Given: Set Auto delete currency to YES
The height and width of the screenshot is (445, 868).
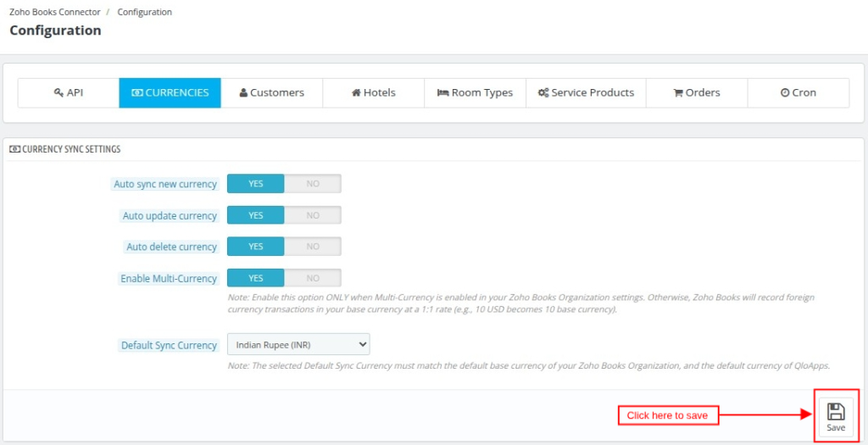Looking at the screenshot, I should (256, 247).
